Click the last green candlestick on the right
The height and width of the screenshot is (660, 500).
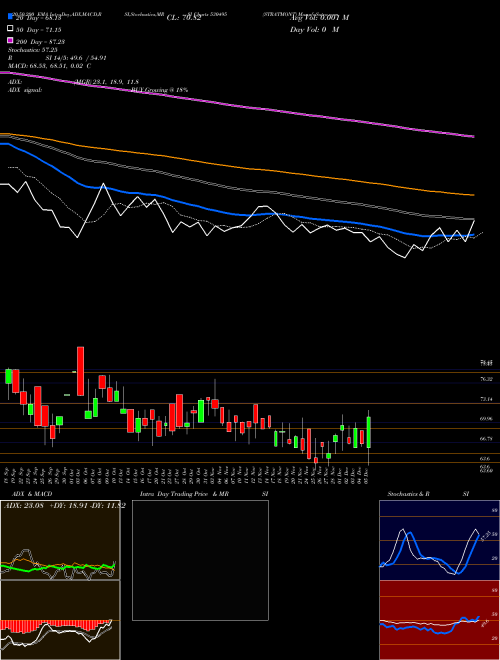pyautogui.click(x=369, y=432)
